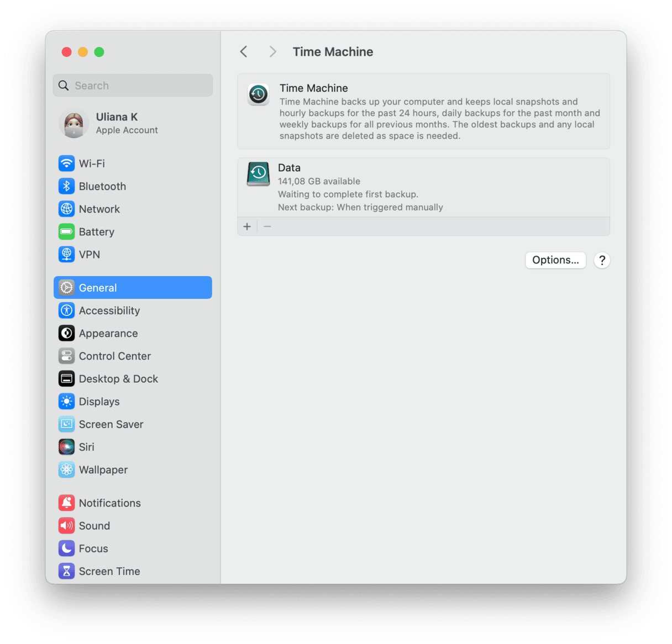Open Wi-Fi settings
The width and height of the screenshot is (672, 644).
(x=133, y=163)
